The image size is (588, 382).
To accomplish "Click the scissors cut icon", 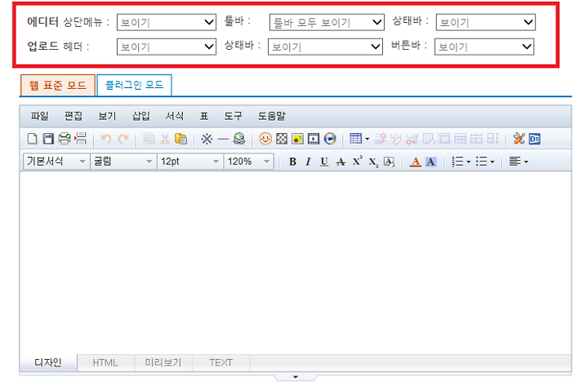I will point(165,139).
